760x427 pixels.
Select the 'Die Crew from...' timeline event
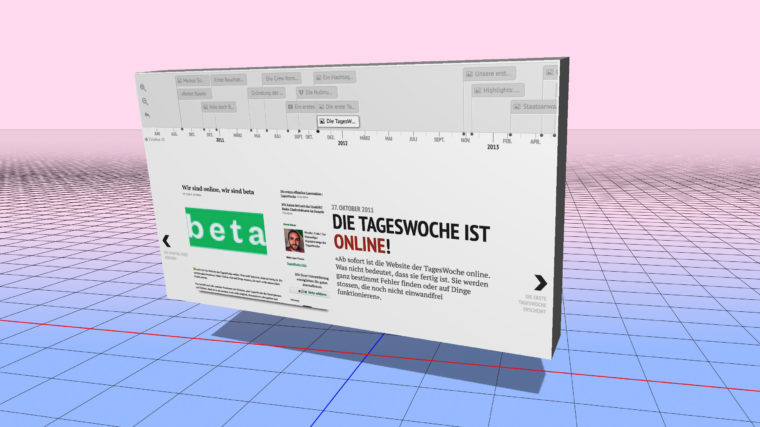pyautogui.click(x=283, y=78)
